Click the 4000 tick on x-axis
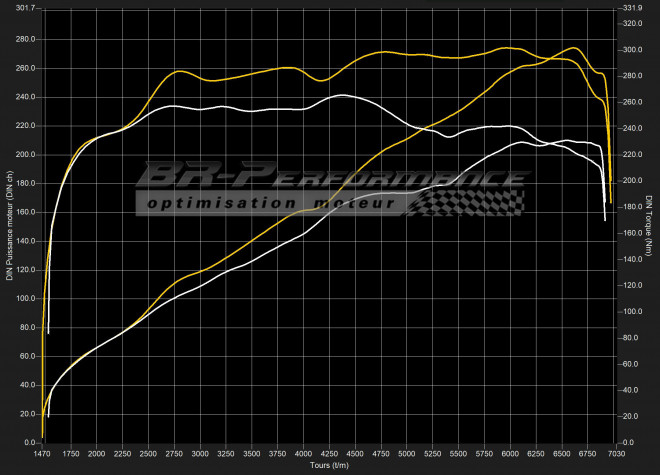The image size is (660, 475). pyautogui.click(x=304, y=454)
